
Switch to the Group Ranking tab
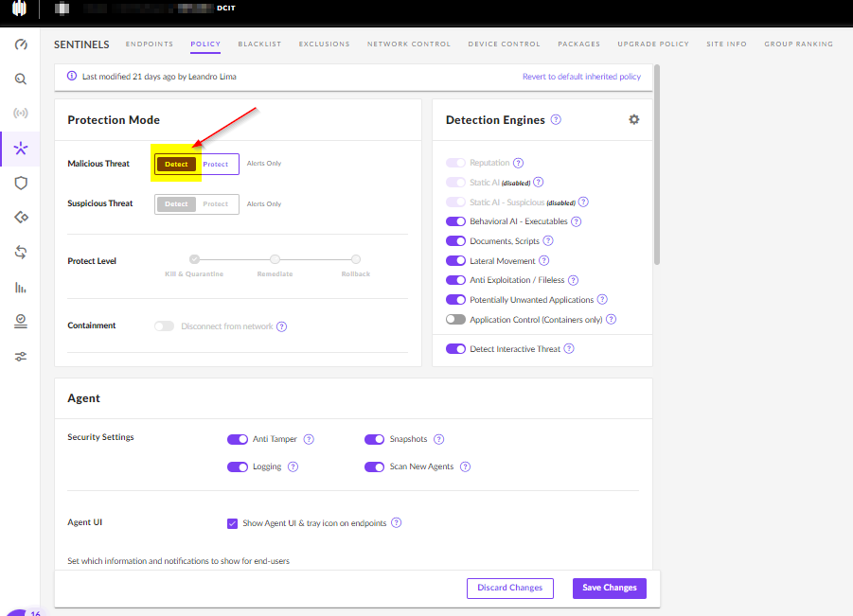[799, 44]
